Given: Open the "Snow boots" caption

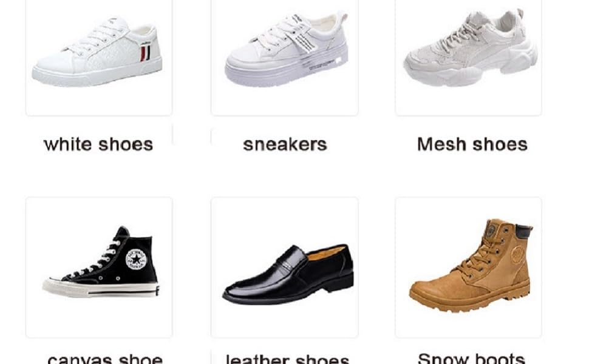Looking at the screenshot, I should (x=471, y=358).
